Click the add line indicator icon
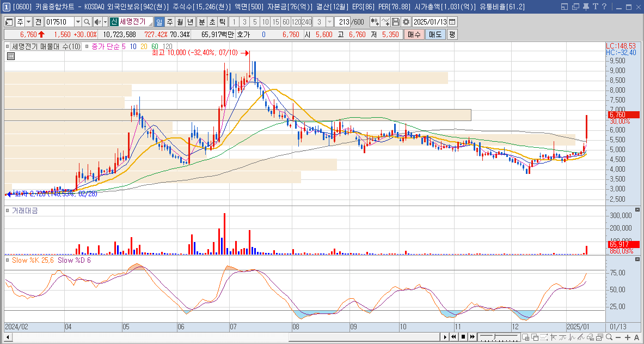Viewport: 644px width, 344px height. pos(385,22)
